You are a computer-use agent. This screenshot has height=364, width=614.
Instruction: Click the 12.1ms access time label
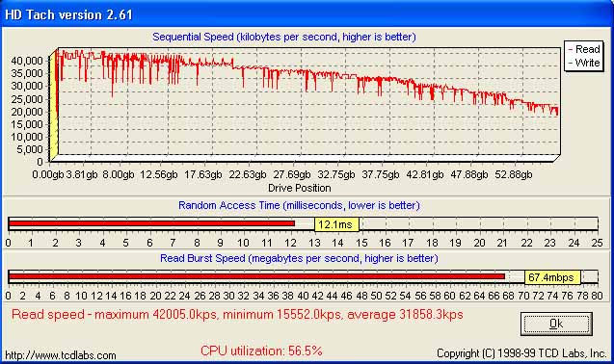pos(336,224)
